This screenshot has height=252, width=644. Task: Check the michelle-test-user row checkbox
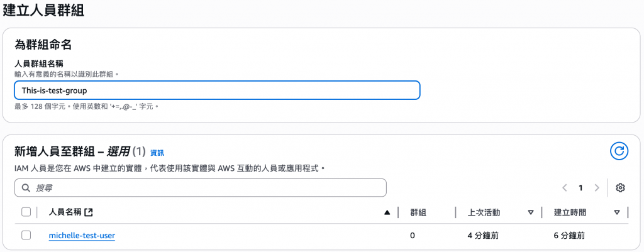(26, 235)
